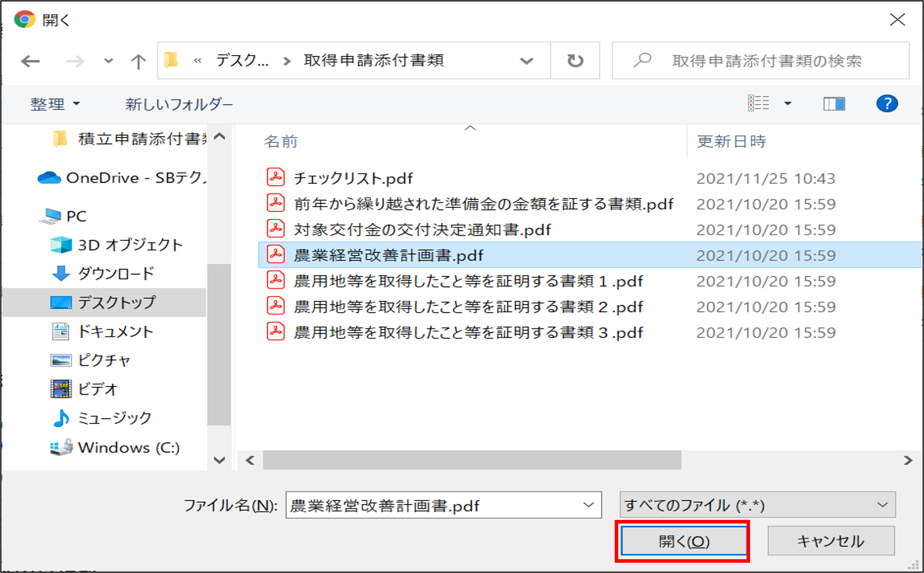The height and width of the screenshot is (573, 924).
Task: Click the back navigation arrow
Action: point(30,60)
